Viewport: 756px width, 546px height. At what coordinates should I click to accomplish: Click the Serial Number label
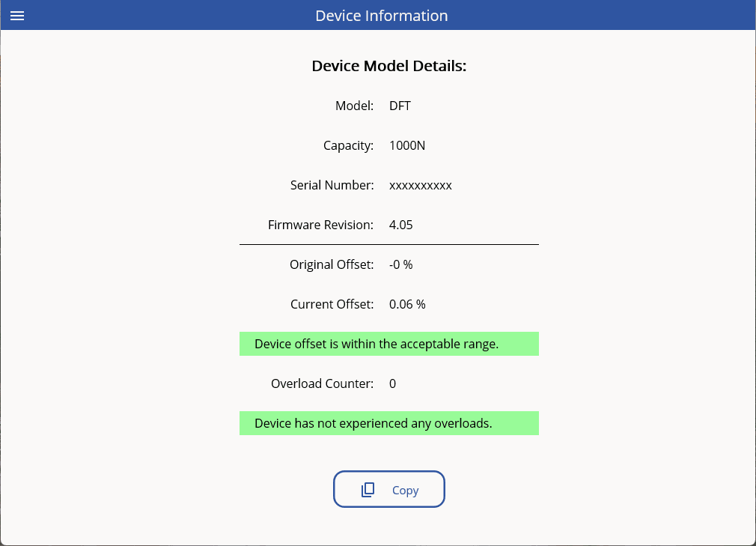click(332, 185)
